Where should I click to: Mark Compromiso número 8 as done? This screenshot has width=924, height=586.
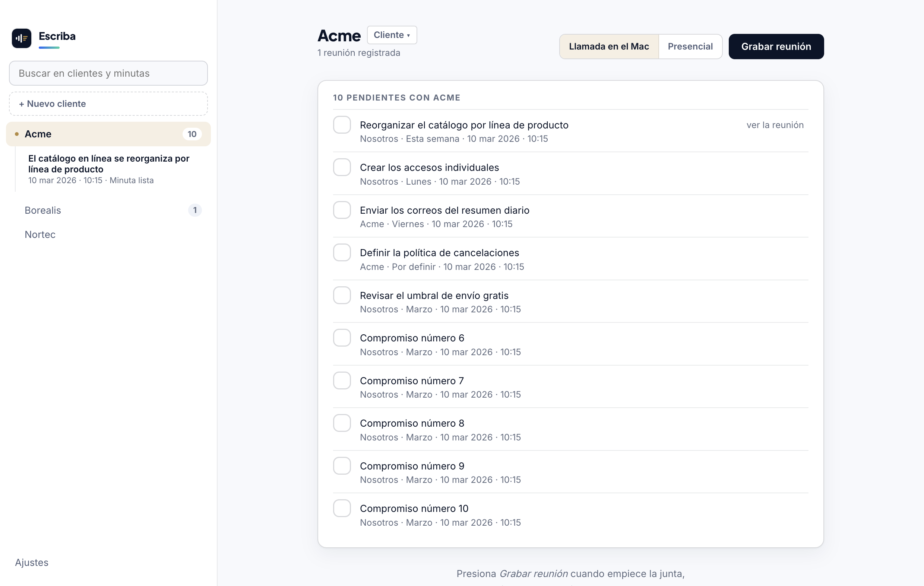tap(342, 423)
